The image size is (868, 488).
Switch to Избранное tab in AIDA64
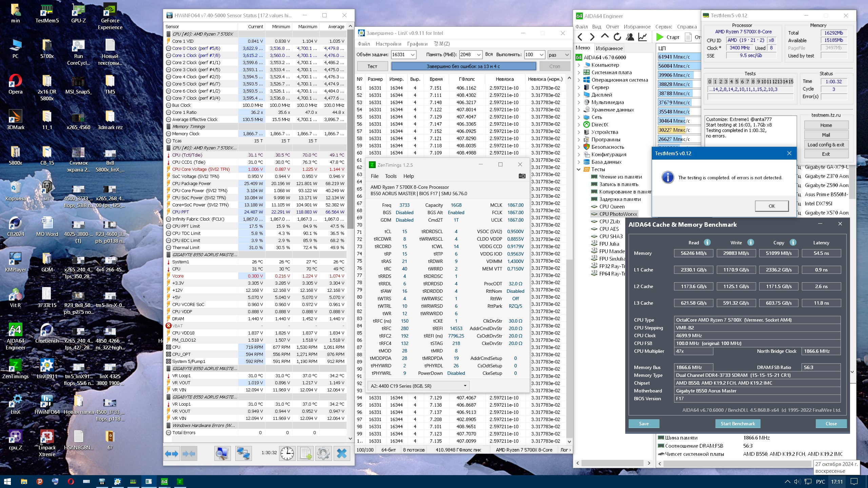click(609, 48)
